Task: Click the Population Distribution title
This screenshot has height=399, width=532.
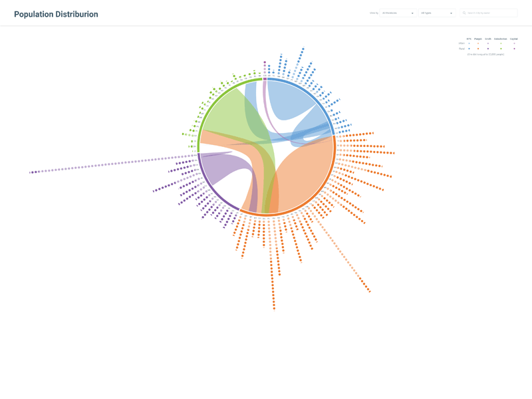Action: coord(56,14)
